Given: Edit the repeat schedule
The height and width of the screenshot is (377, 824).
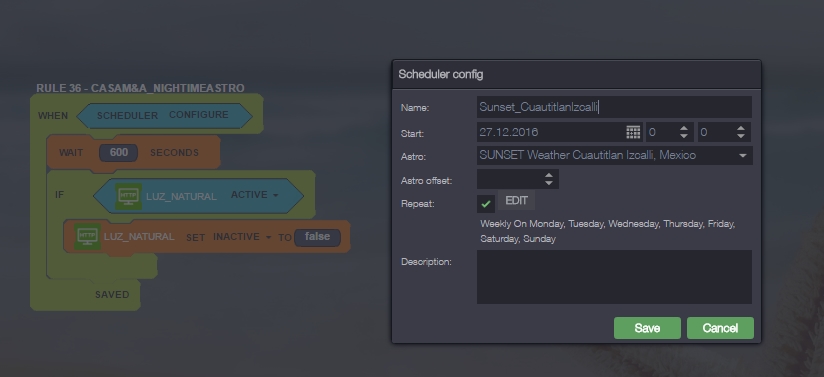Looking at the screenshot, I should [516, 201].
